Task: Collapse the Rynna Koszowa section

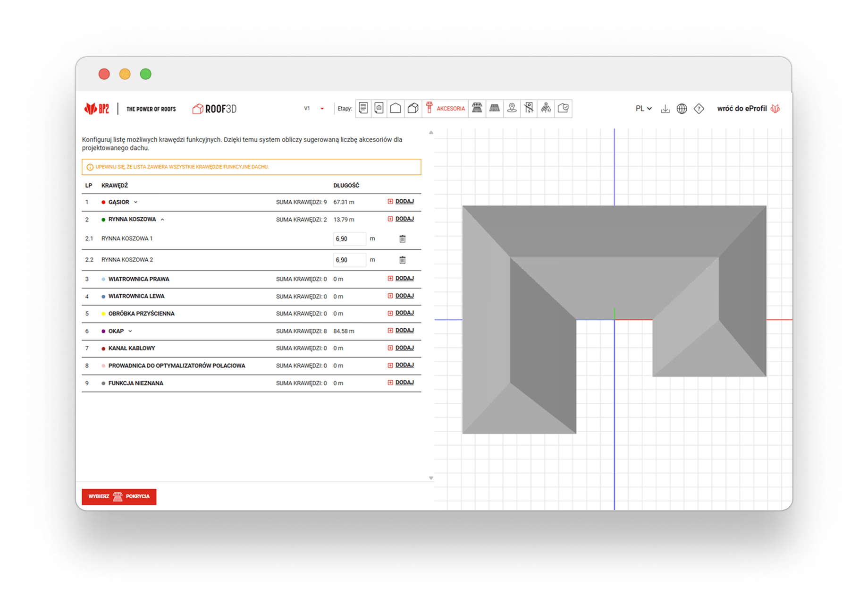Action: [162, 220]
